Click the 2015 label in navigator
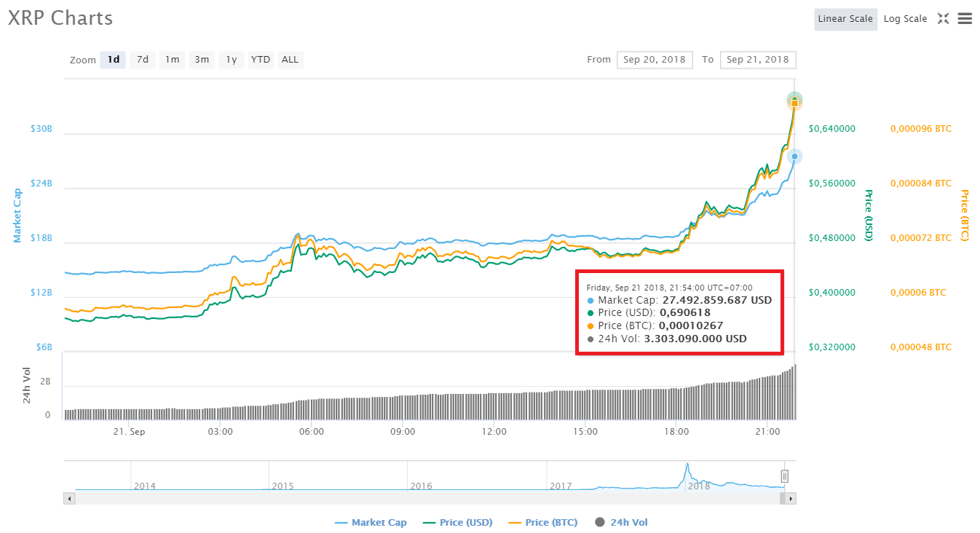The width and height of the screenshot is (980, 533). [282, 486]
